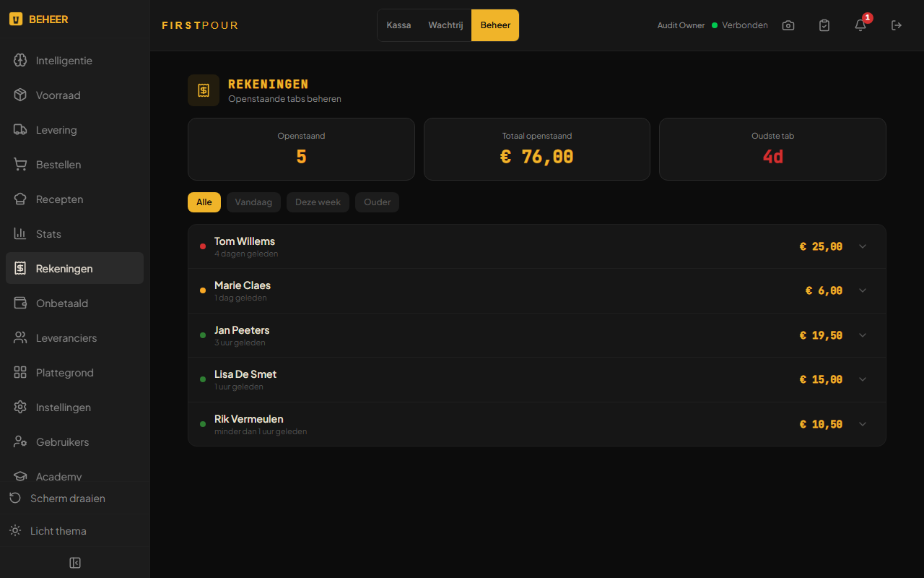Switch to the Wachtrij tab
This screenshot has height=578, width=924.
[x=445, y=25]
